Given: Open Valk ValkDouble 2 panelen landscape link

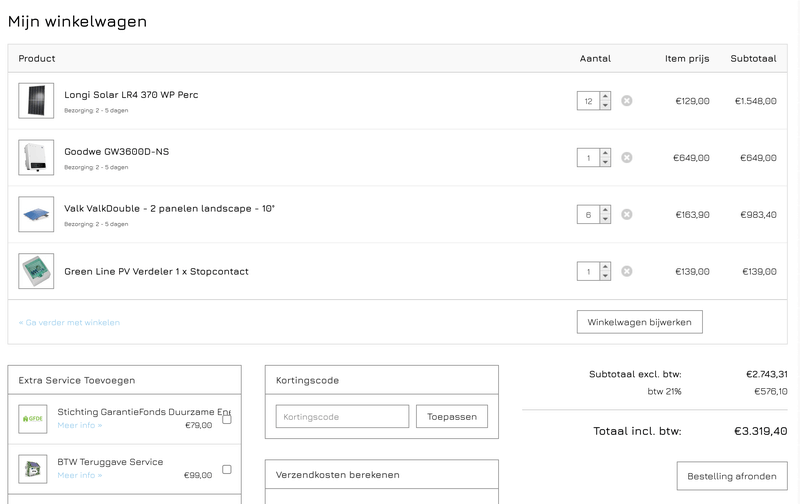Looking at the screenshot, I should (169, 208).
